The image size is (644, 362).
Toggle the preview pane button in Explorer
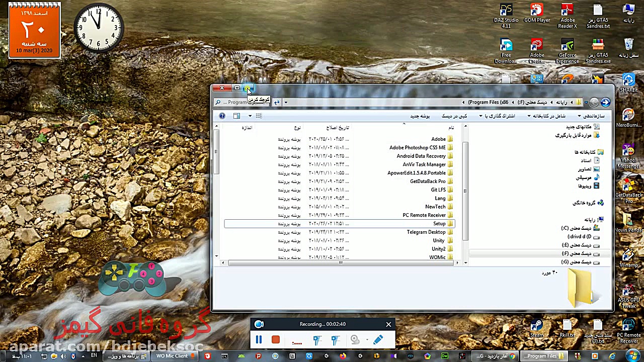pyautogui.click(x=236, y=116)
